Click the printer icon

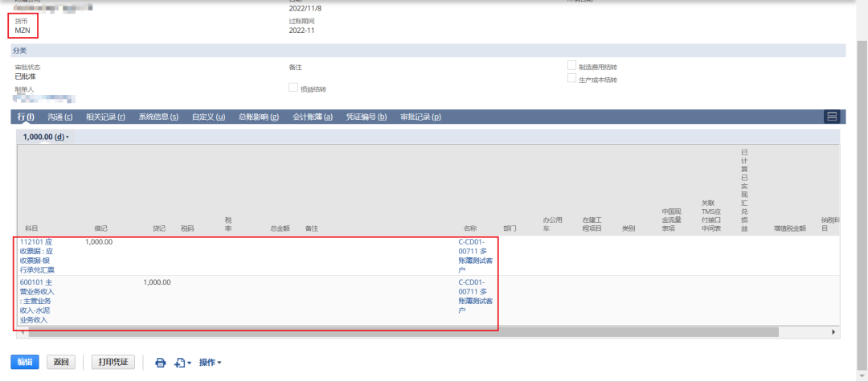coord(161,363)
